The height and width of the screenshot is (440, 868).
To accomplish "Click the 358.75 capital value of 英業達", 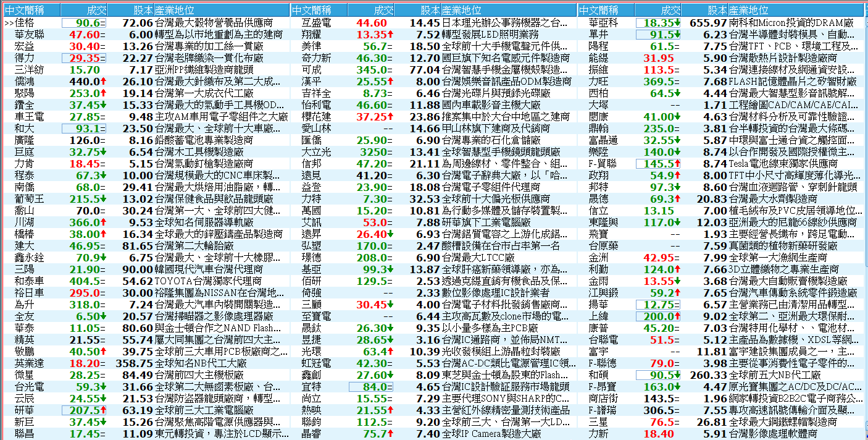I will point(134,363).
